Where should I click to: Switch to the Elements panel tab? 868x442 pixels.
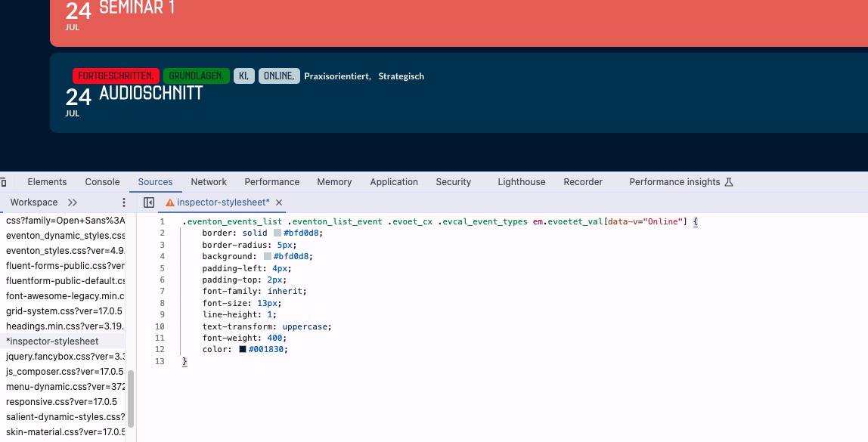click(x=47, y=182)
